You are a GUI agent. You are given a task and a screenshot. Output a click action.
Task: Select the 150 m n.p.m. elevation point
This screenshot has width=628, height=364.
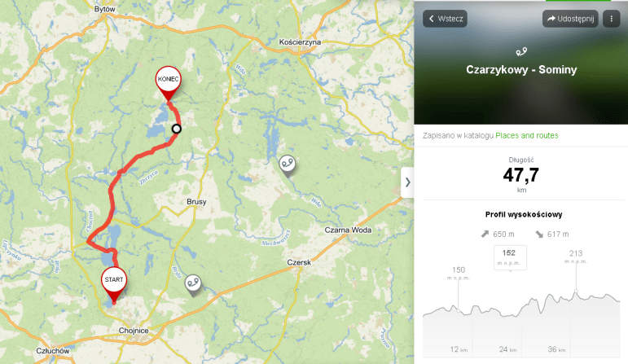[x=459, y=310]
